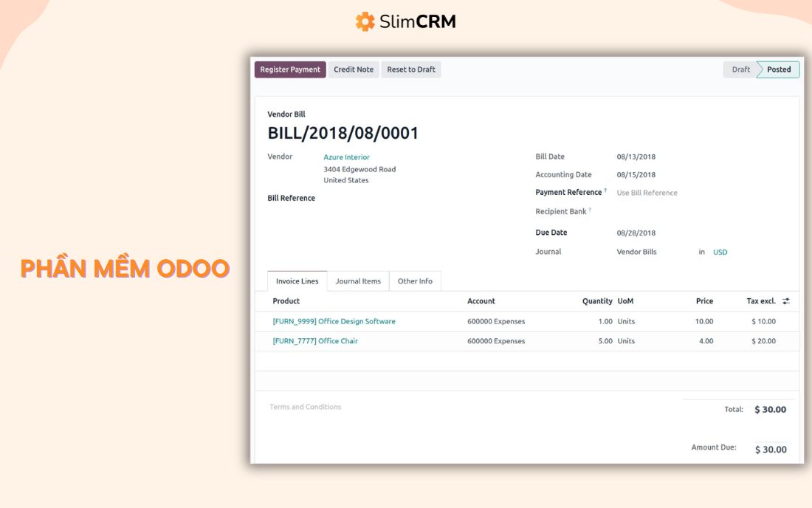Click the 3404 Edgewood Road address line
Screen dimensions: 812x508
[x=359, y=169]
